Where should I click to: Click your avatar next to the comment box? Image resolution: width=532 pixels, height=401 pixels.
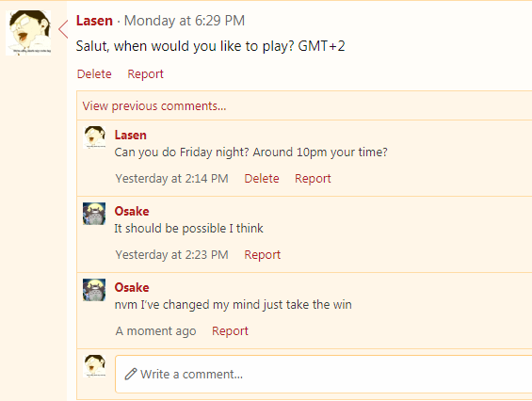click(94, 366)
